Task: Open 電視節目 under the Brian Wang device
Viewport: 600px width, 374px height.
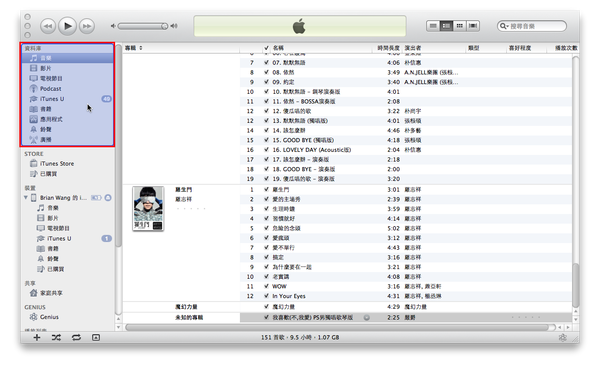Action: pyautogui.click(x=58, y=228)
